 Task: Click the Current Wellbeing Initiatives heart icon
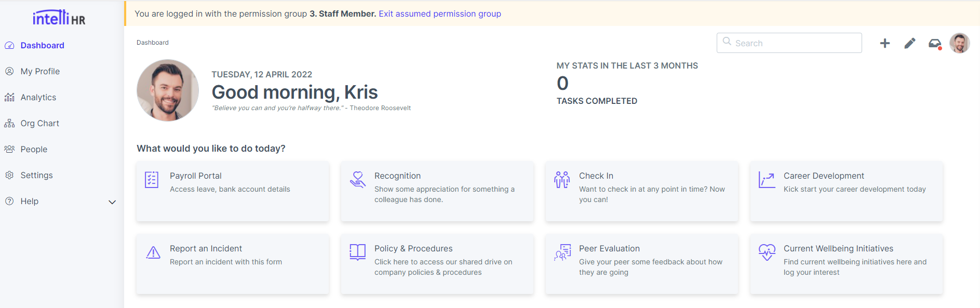point(767,252)
